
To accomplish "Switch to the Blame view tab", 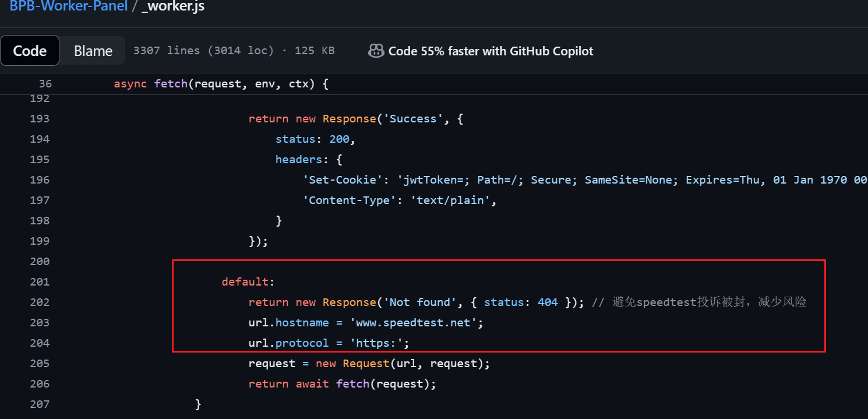I will [x=93, y=51].
